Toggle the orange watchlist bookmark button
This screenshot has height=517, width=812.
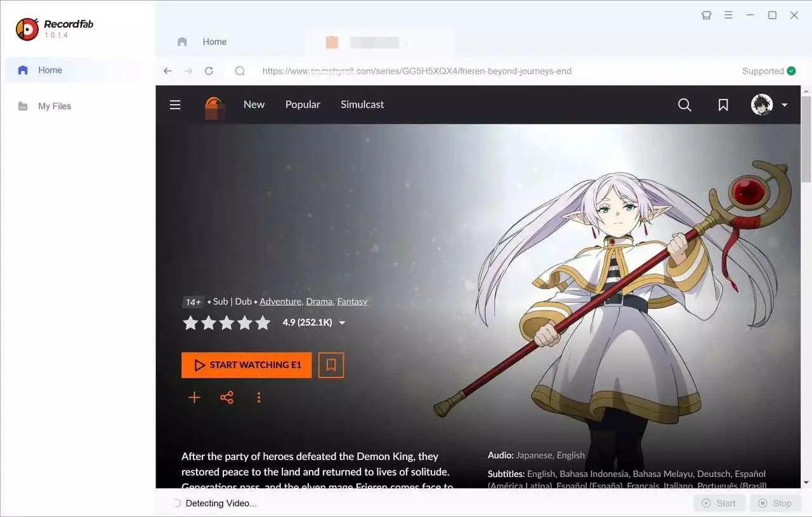click(x=331, y=365)
